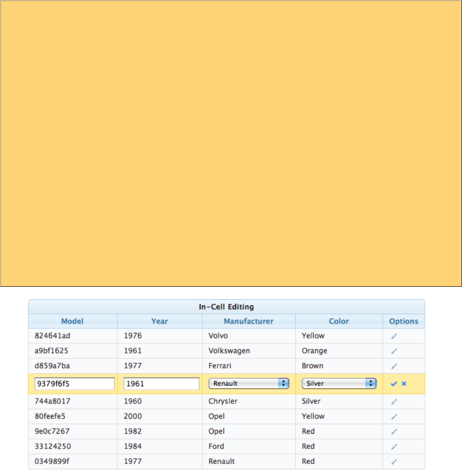
Task: Edit row a9bf1625 with pencil icon
Action: (x=394, y=351)
